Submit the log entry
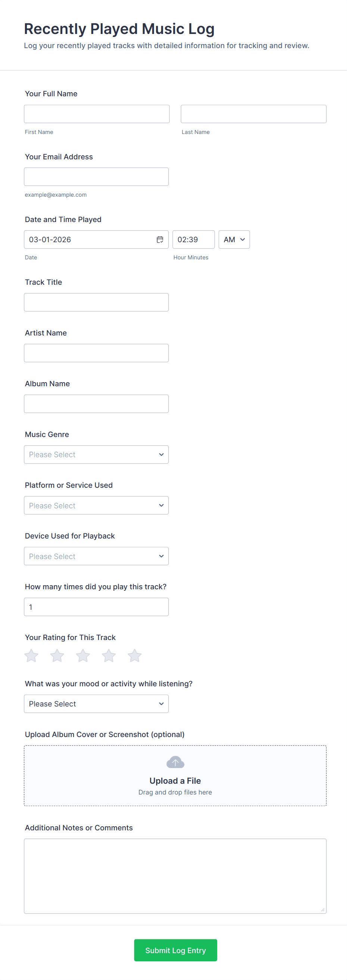Viewport: 347px width, 980px height. pyautogui.click(x=175, y=950)
